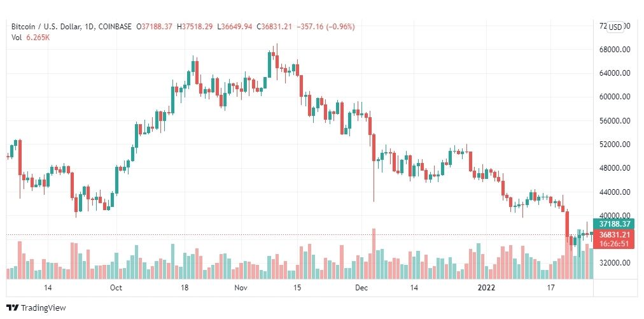Select the Vol 6.265K indicator label

pyautogui.click(x=31, y=37)
